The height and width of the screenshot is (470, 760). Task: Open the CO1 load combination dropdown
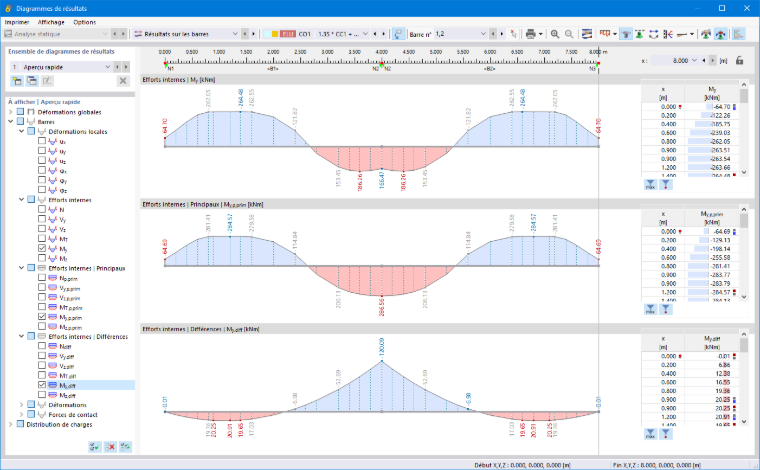[365, 34]
